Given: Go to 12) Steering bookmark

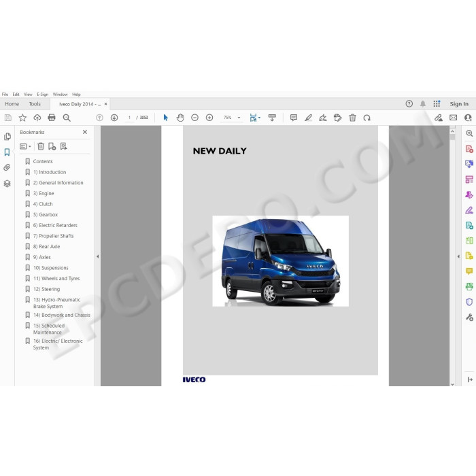Looking at the screenshot, I should coord(46,289).
